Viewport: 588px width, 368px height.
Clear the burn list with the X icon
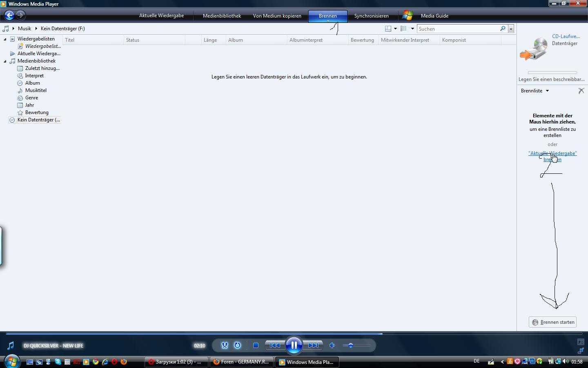(x=581, y=91)
